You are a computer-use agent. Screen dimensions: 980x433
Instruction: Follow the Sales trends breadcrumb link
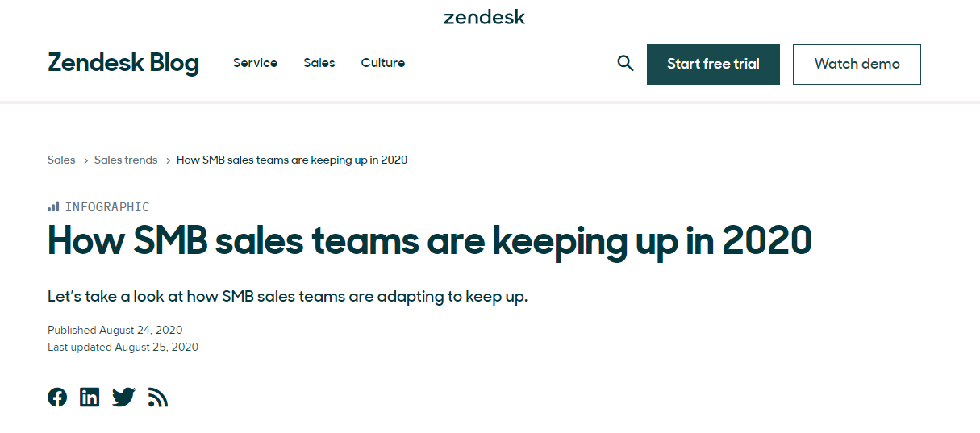(126, 160)
